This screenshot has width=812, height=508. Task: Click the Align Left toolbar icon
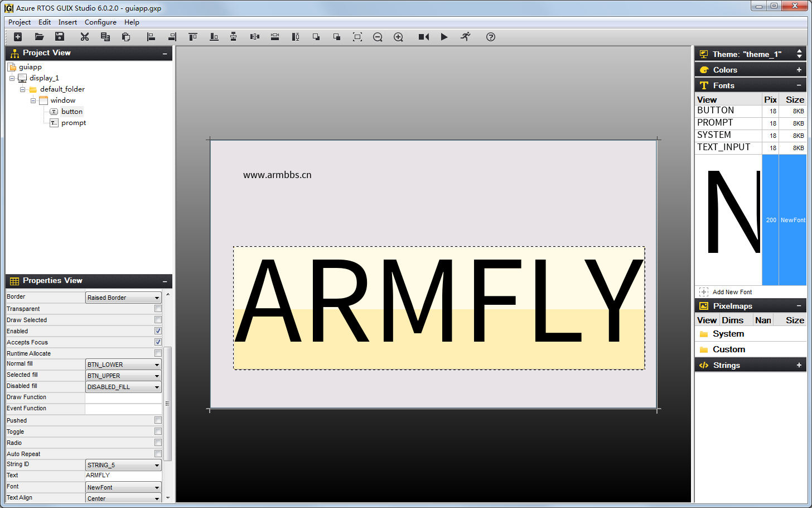click(151, 37)
